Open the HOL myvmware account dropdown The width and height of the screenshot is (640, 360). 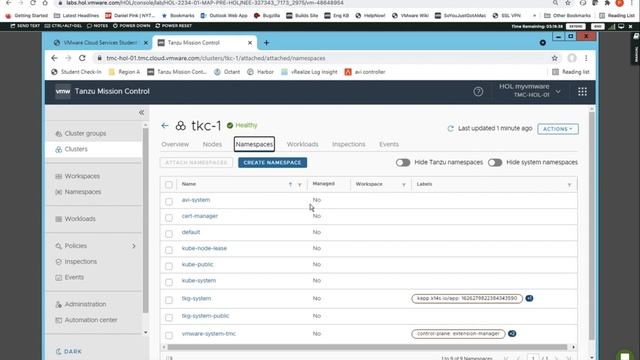[x=530, y=91]
